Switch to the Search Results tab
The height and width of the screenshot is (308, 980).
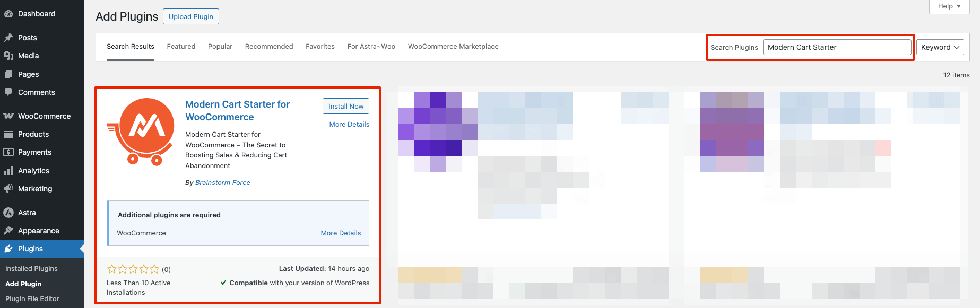131,47
